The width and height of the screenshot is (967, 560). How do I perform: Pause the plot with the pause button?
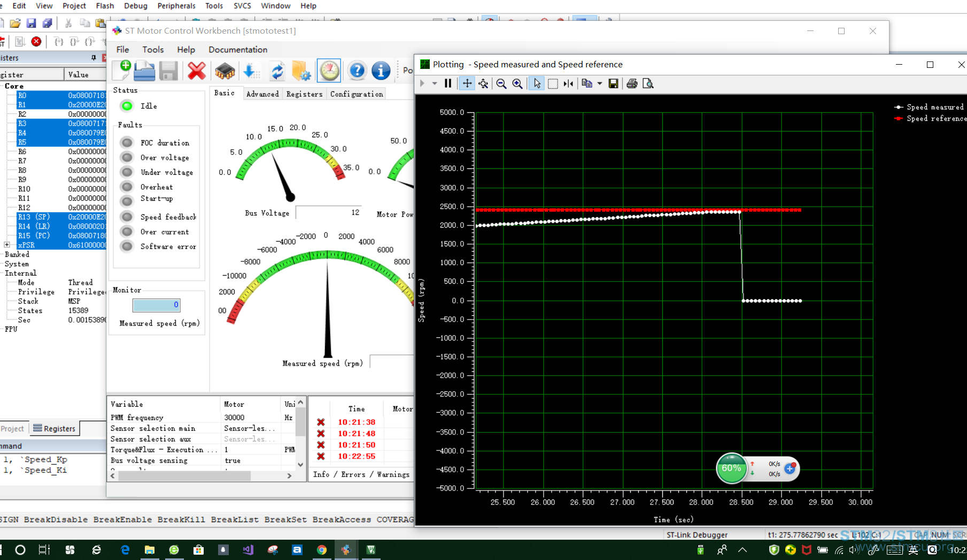tap(448, 83)
